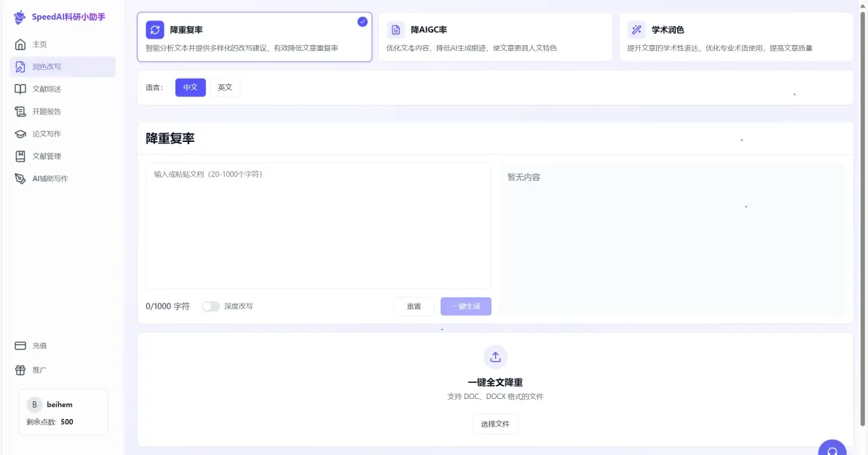
Task: Toggle the 深度改写 switch
Action: coord(210,306)
